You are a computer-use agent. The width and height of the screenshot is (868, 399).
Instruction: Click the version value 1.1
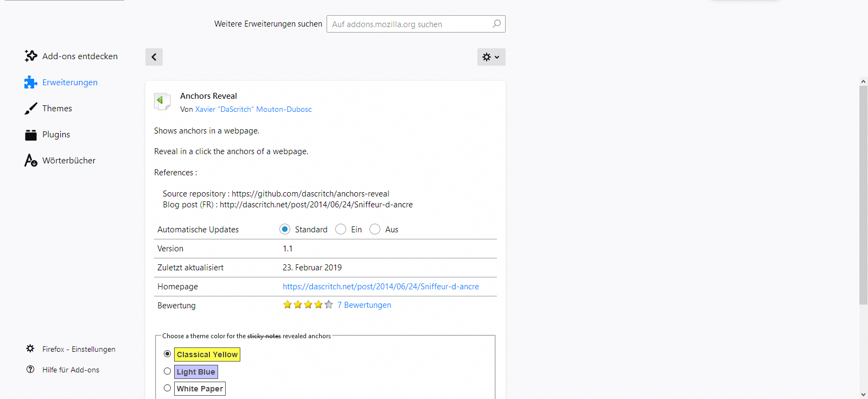288,249
